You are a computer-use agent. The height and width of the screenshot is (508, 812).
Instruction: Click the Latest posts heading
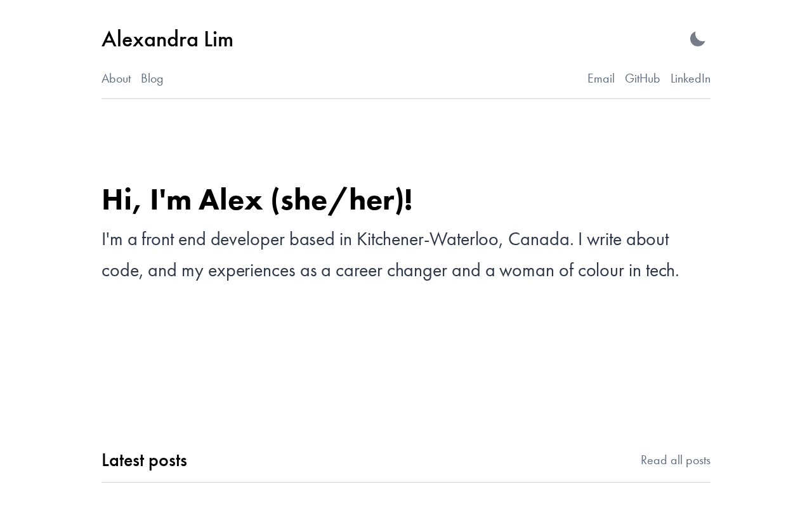pyautogui.click(x=144, y=460)
